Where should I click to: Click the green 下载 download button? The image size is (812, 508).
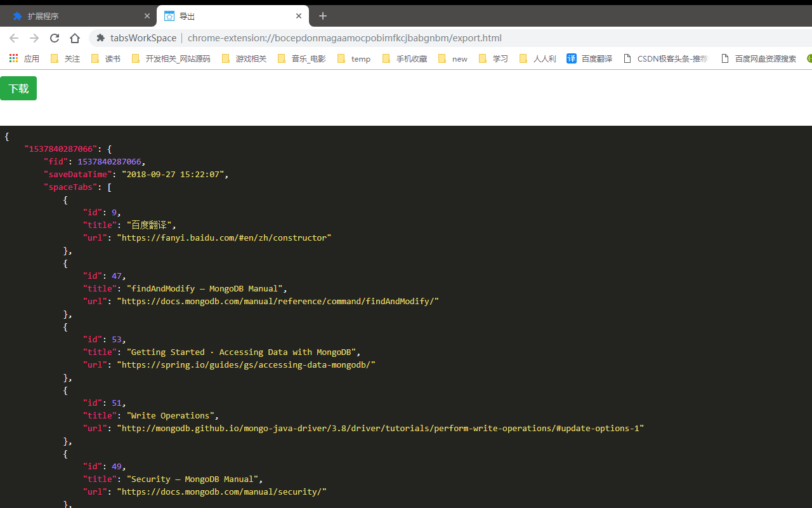(18, 88)
